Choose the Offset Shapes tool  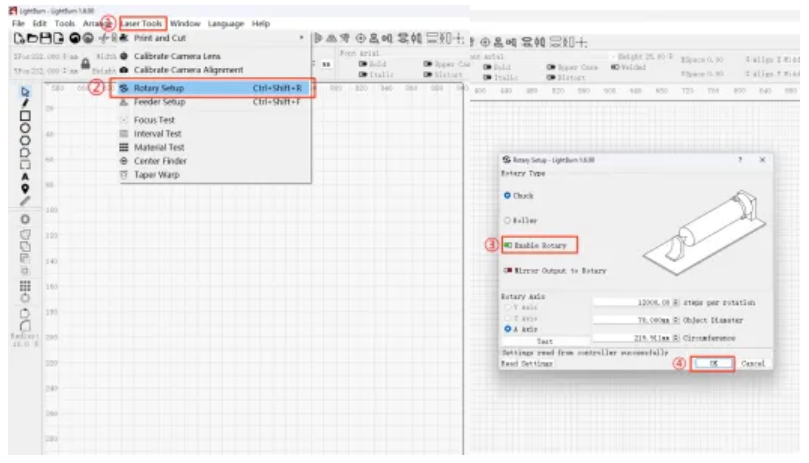click(25, 219)
